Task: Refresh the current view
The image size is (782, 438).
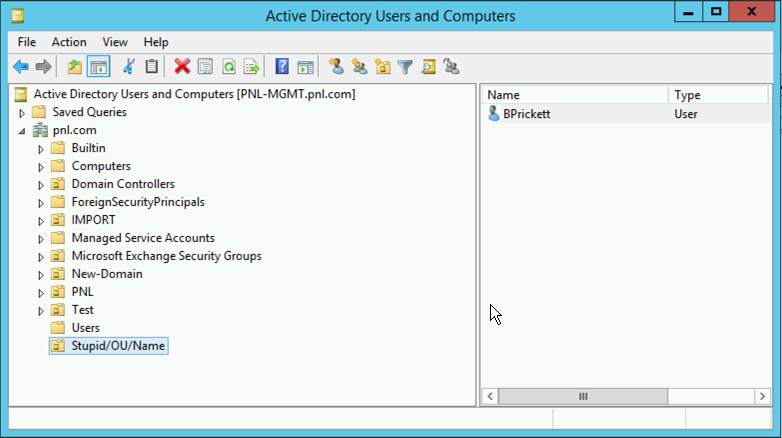Action: pyautogui.click(x=229, y=67)
